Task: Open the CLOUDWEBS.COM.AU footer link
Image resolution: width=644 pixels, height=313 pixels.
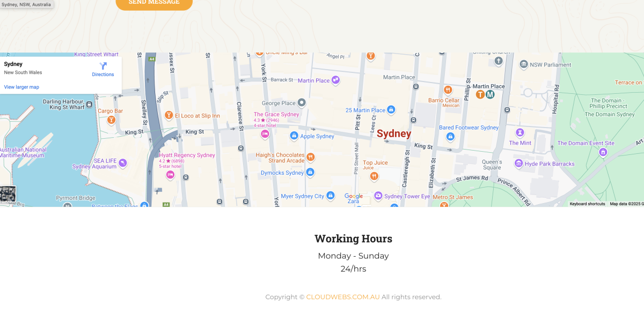Action: coord(343,297)
